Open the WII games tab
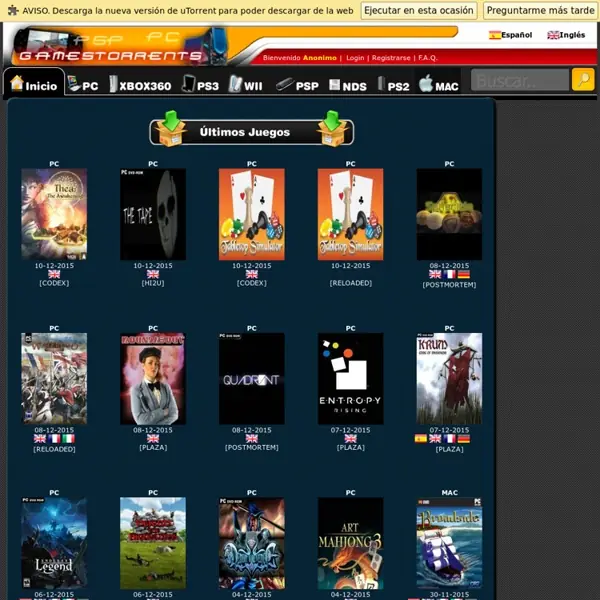600x600 pixels. point(246,84)
